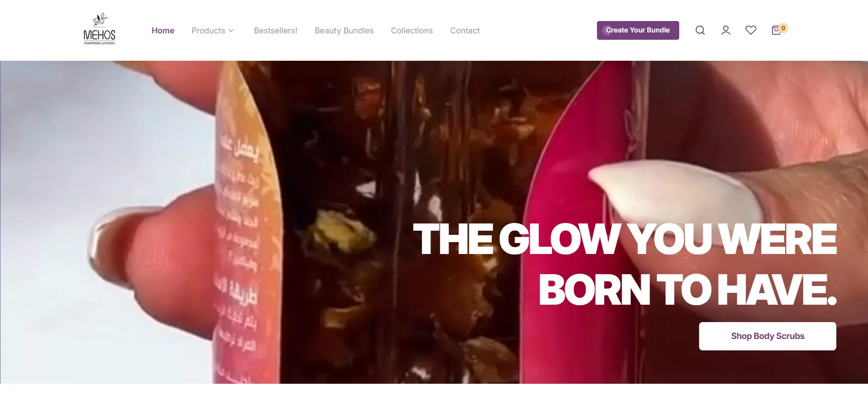Image resolution: width=868 pixels, height=397 pixels.
Task: Click the 'Born to have.' heading text
Action: pos(687,290)
